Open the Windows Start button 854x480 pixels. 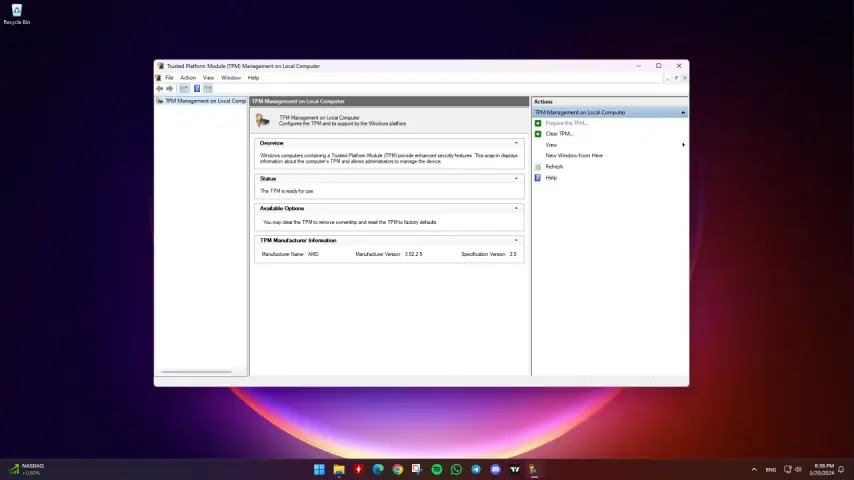point(319,469)
